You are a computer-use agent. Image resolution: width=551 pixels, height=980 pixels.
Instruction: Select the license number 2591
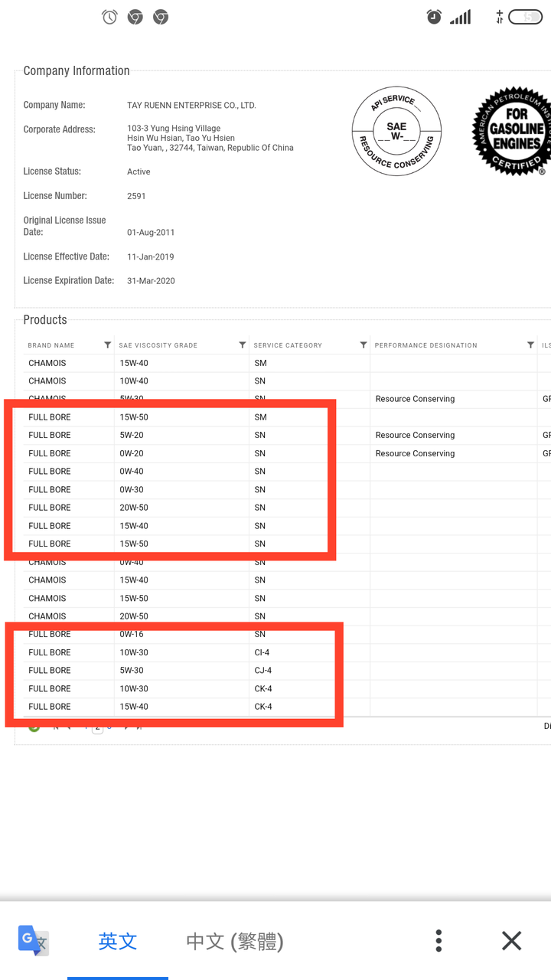click(136, 196)
